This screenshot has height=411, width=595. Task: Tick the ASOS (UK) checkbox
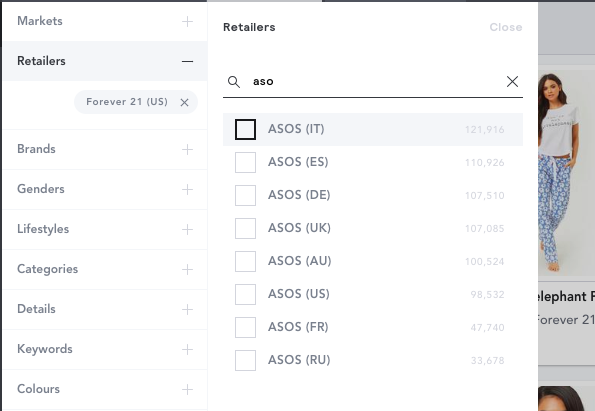pos(245,228)
